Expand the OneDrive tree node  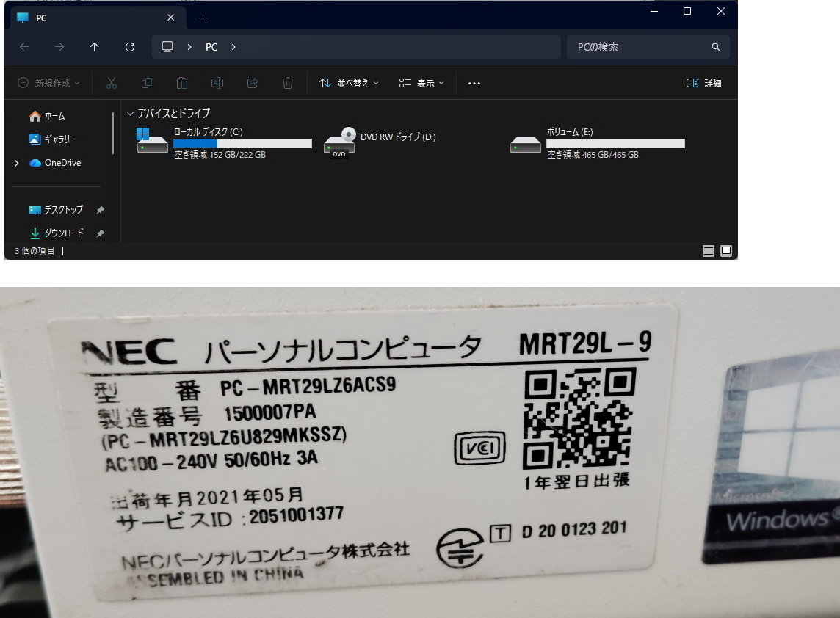point(17,163)
